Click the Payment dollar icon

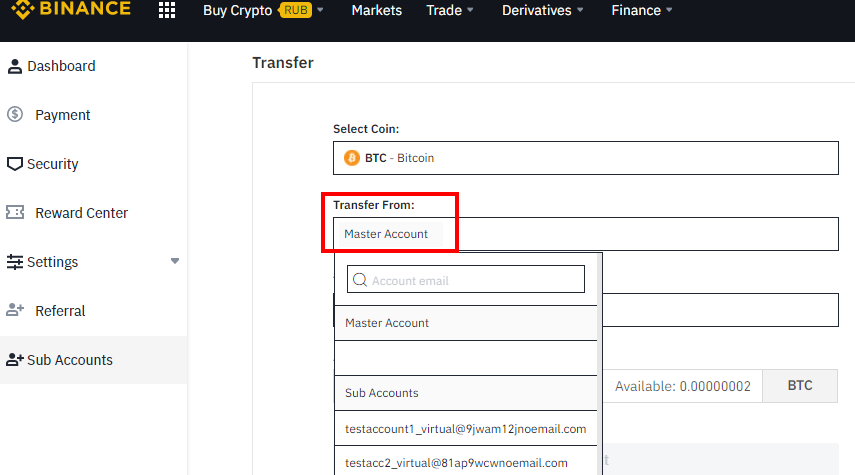point(15,115)
